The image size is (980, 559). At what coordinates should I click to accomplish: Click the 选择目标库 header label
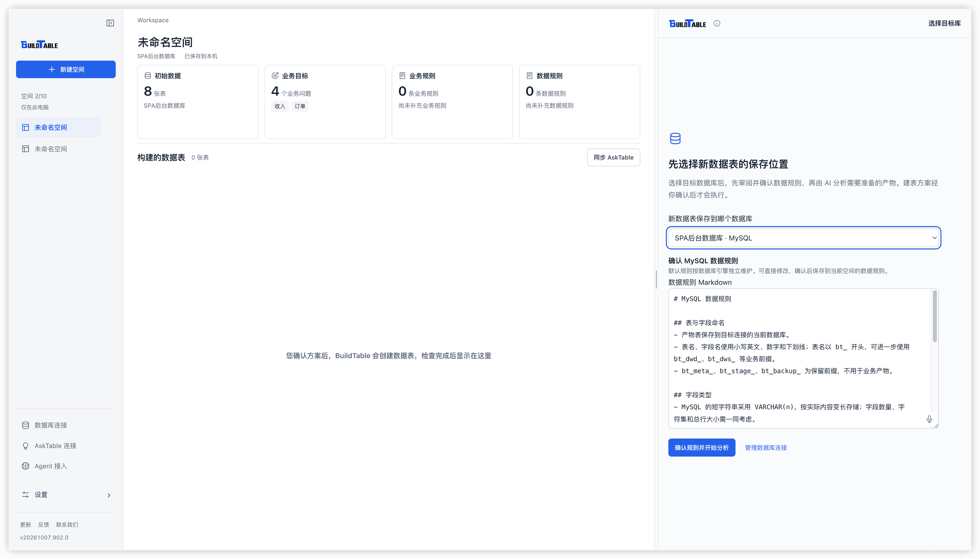(x=944, y=23)
